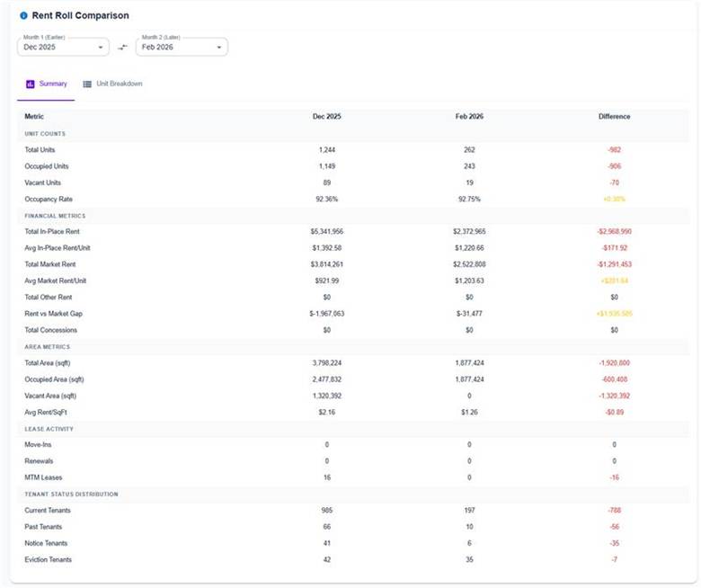Expand the Month 2 (Later) dropdown

[182, 47]
